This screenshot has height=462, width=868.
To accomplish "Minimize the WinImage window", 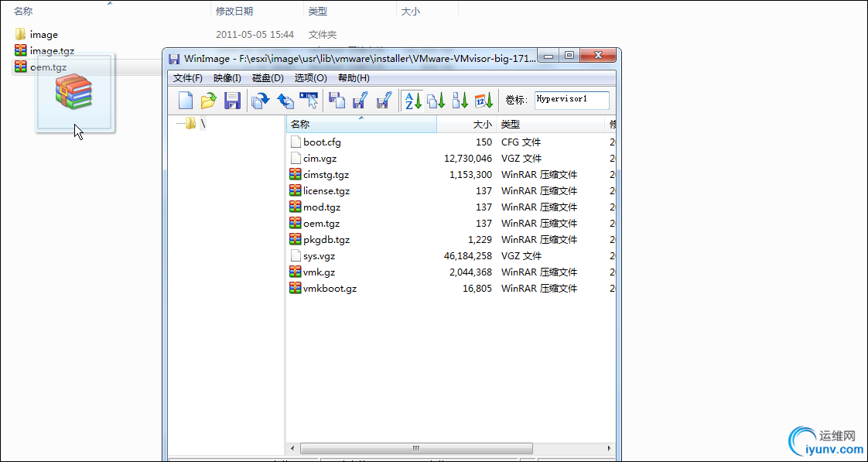I will click(549, 56).
